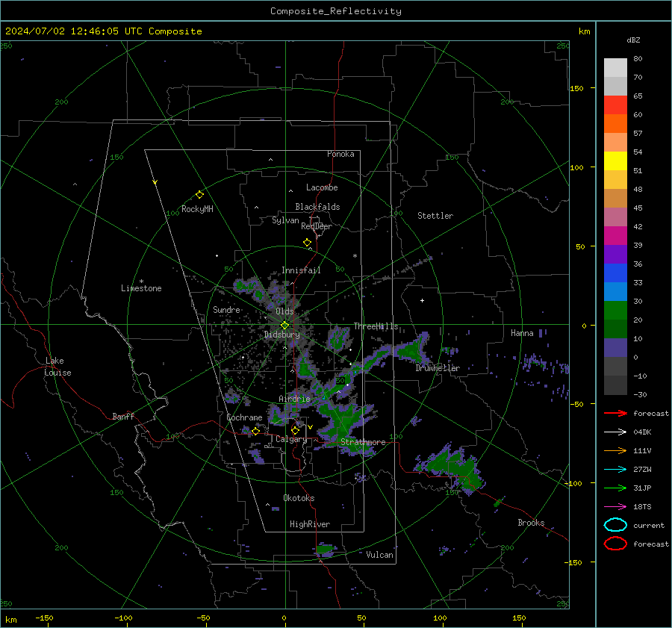The width and height of the screenshot is (672, 628).
Task: Click the Strathmore town label
Action: pos(363,442)
